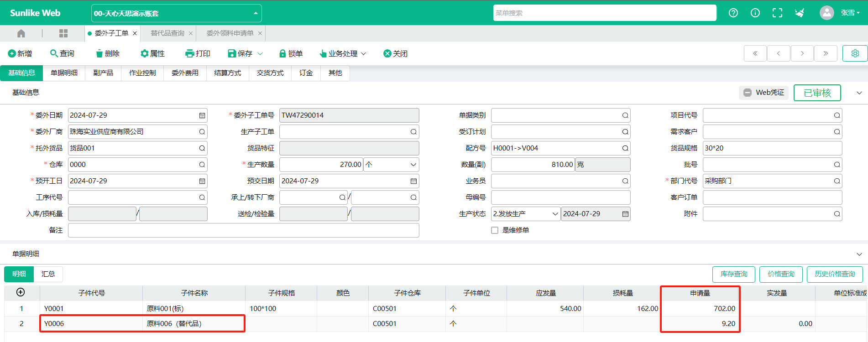The height and width of the screenshot is (342, 868).
Task: Open settings gear in toolbar
Action: click(x=855, y=53)
